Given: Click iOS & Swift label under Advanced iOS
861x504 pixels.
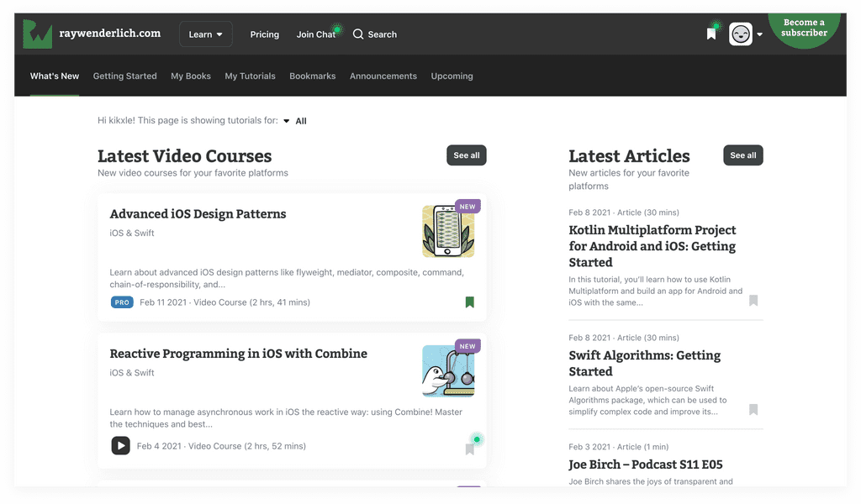Looking at the screenshot, I should click(x=132, y=233).
